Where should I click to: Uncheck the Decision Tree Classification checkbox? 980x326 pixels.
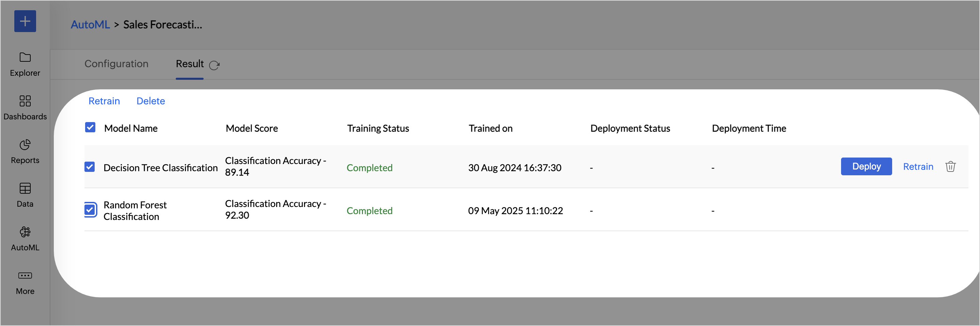click(x=90, y=167)
